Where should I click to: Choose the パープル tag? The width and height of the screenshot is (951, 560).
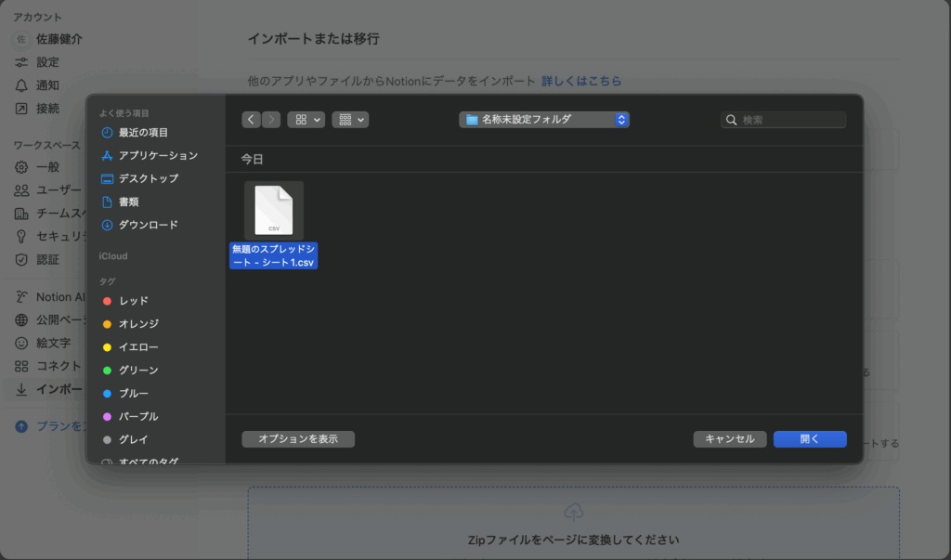tap(137, 416)
